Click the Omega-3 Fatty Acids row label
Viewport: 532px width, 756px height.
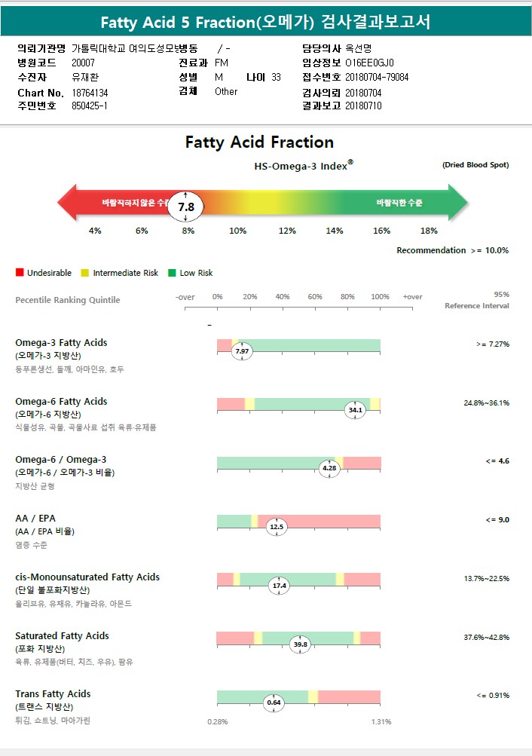point(61,343)
